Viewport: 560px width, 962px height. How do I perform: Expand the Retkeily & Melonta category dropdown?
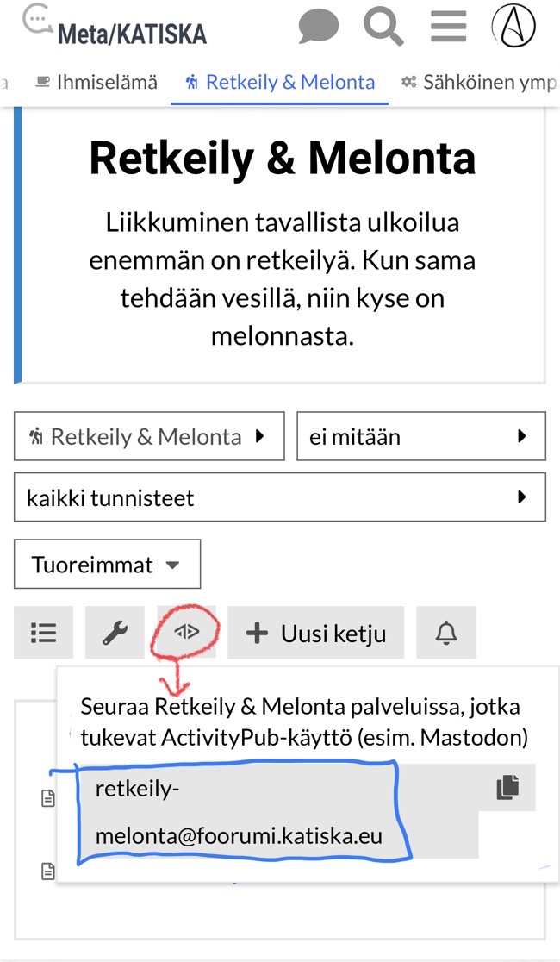(x=149, y=436)
